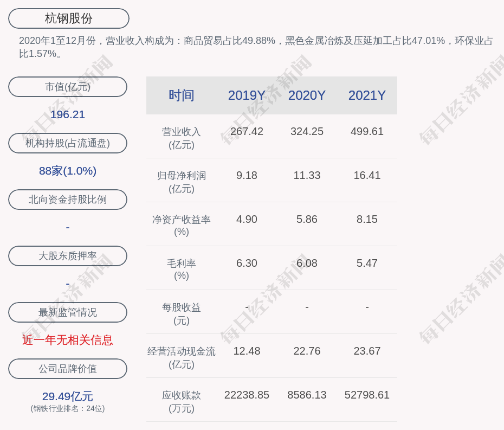This screenshot has width=504, height=430.
Task: Select the 2021Y gross margin value 5.47
Action: (367, 263)
